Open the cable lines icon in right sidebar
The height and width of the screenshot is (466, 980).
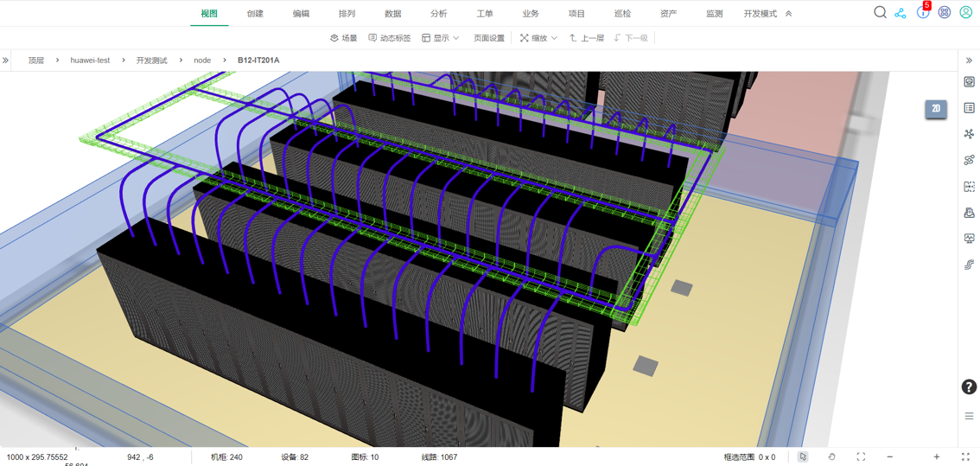point(970,265)
